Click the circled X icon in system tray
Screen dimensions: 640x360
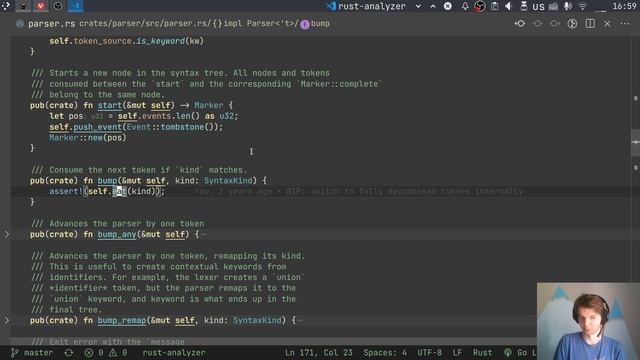coord(448,6)
